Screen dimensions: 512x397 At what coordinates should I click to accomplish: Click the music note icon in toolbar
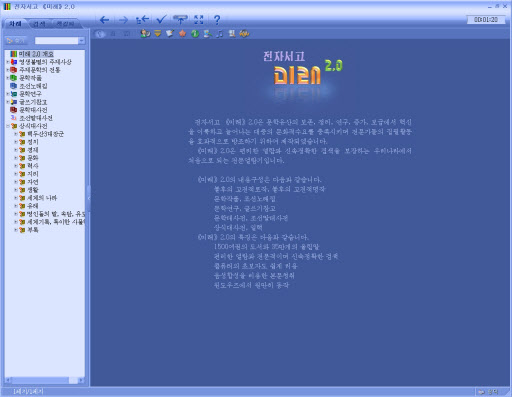(x=220, y=34)
